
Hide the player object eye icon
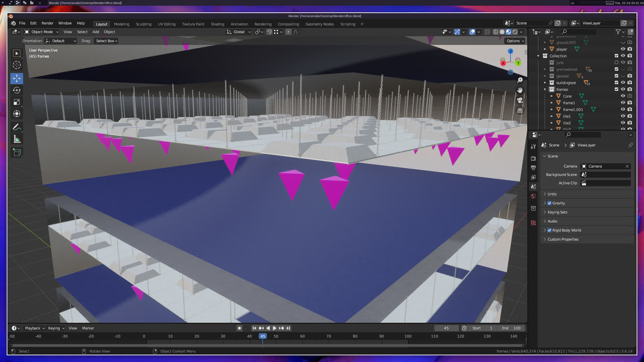[623, 49]
